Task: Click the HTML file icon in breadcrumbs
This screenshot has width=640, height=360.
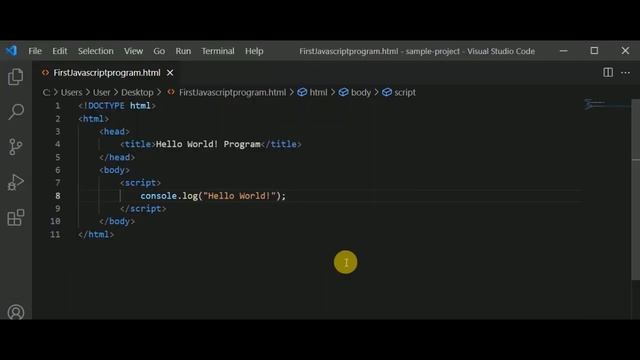Action: coord(171,92)
